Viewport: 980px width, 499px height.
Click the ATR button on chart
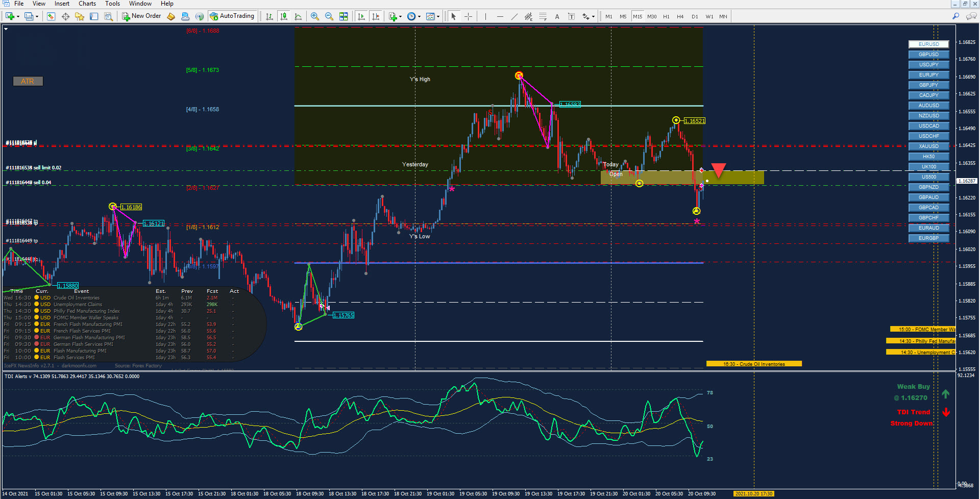[28, 81]
